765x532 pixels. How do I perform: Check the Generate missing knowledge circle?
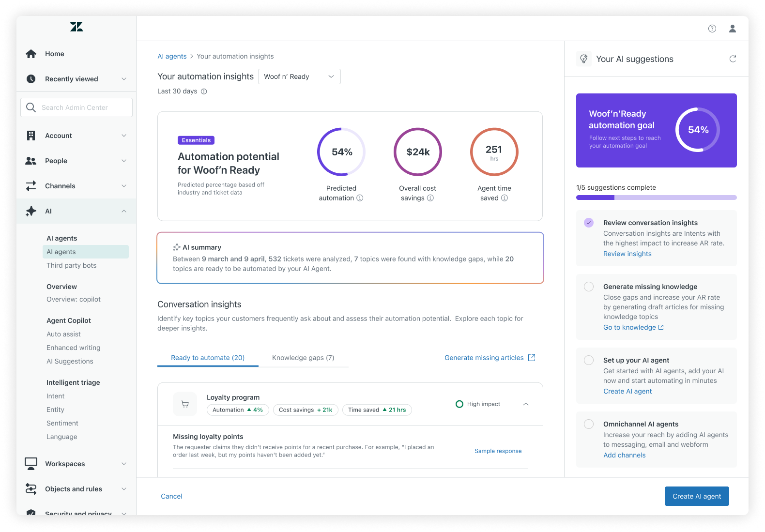pos(589,287)
